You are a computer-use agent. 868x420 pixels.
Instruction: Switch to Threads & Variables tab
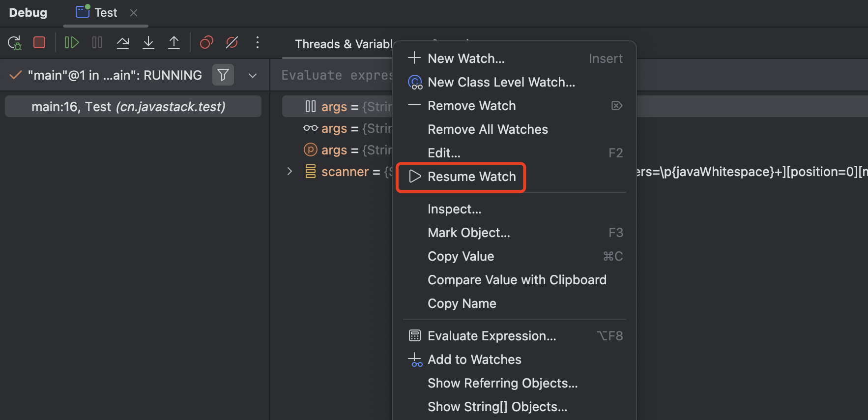(x=343, y=44)
